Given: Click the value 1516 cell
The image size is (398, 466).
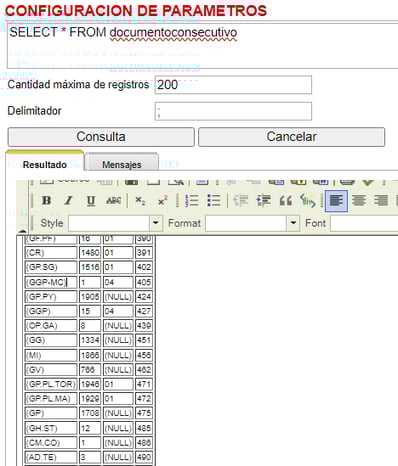Looking at the screenshot, I should coord(90,267).
